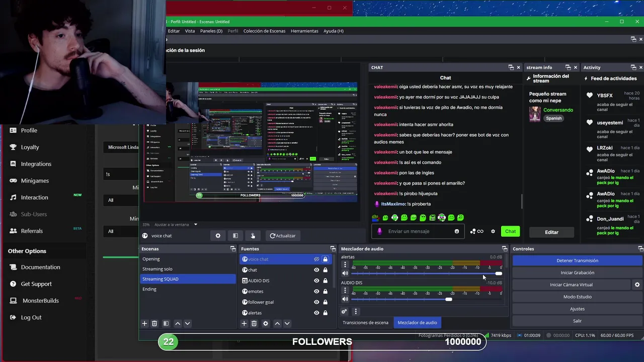644x362 pixels.
Task: Open advanced audio properties gear in mixer
Action: click(344, 312)
